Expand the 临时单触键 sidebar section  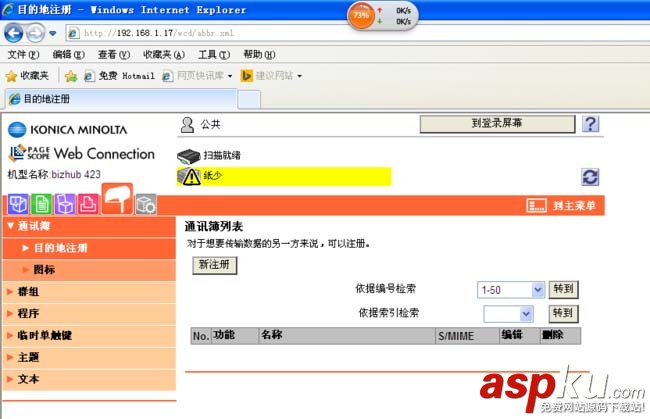[x=89, y=335]
